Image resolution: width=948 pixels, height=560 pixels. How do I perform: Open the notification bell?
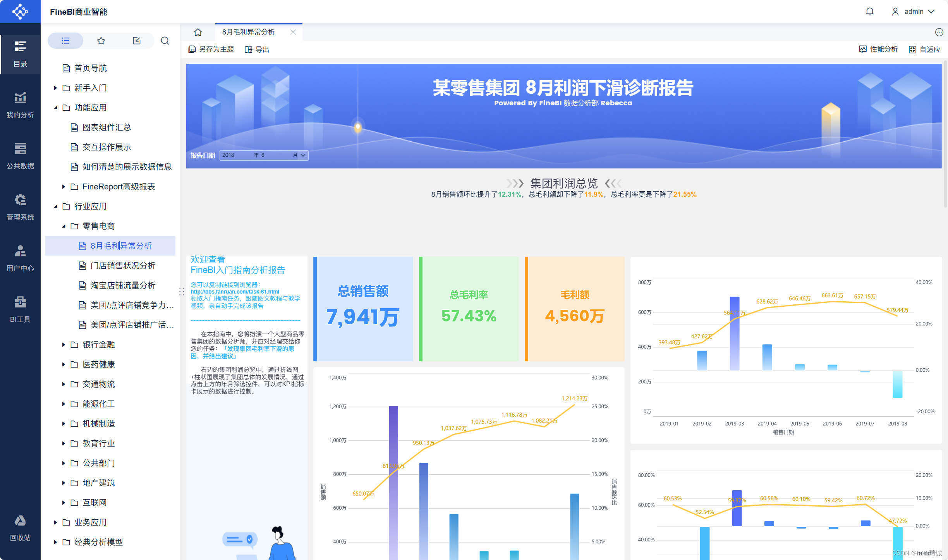coord(869,12)
